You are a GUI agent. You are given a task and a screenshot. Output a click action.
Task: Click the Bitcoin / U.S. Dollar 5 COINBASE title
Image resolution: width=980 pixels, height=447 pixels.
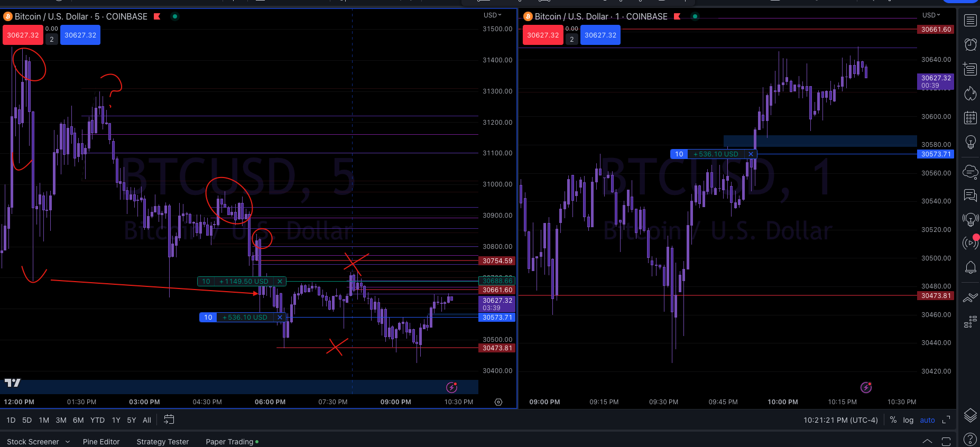pos(81,16)
